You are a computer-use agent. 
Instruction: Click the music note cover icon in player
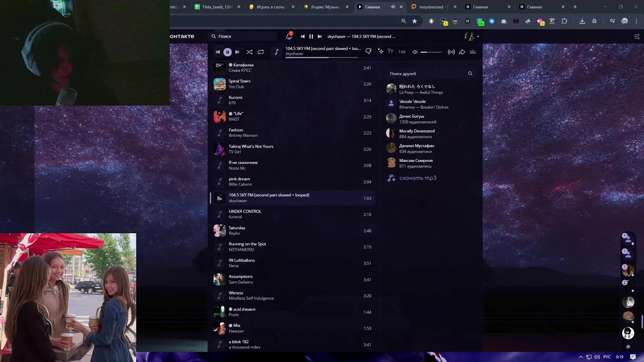[x=276, y=52]
